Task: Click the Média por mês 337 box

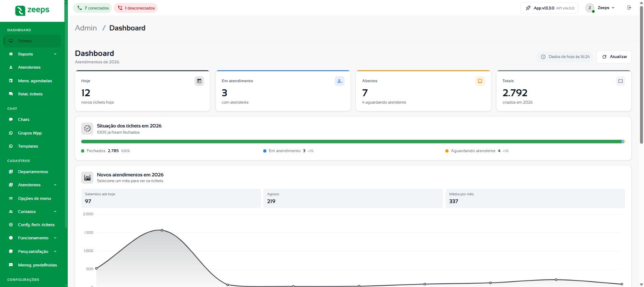Action: click(535, 198)
